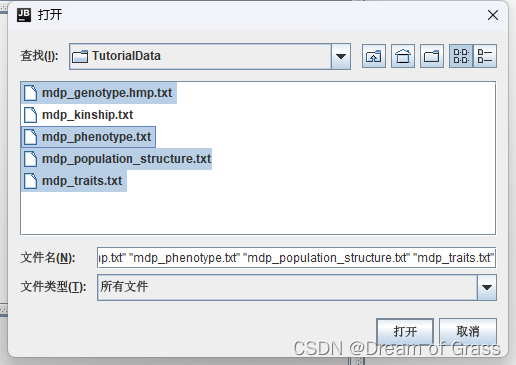Select the mdp_genotype.hmp.txt file

pyautogui.click(x=99, y=93)
